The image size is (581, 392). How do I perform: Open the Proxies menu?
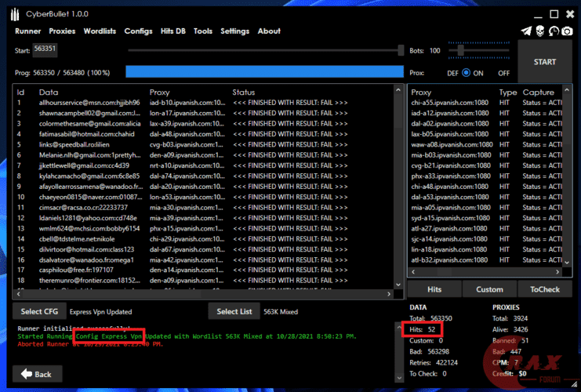coord(62,31)
